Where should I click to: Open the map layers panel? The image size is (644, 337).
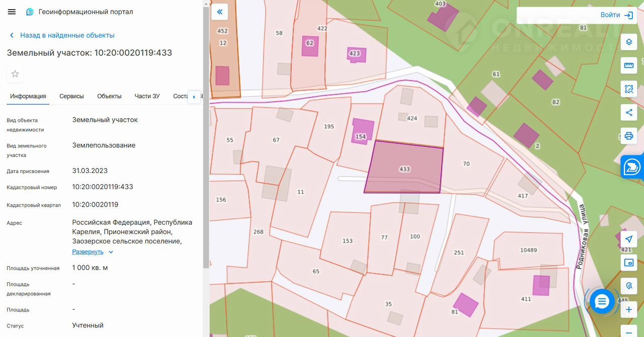click(628, 42)
